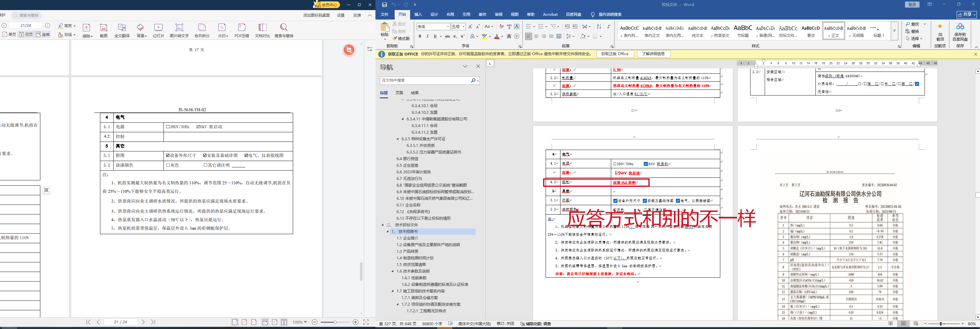Click the 格式刷 format painter in Word
The width and height of the screenshot is (980, 329).
click(401, 38)
